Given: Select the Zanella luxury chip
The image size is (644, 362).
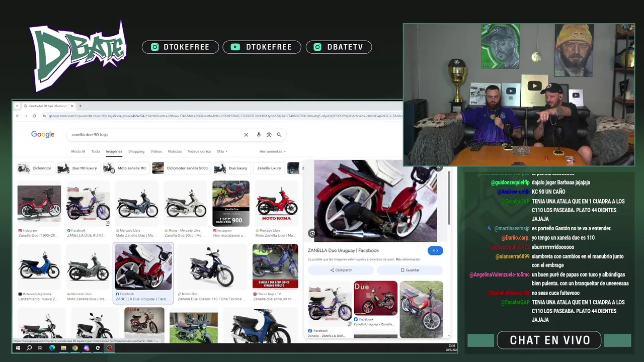Looking at the screenshot, I should [x=269, y=168].
